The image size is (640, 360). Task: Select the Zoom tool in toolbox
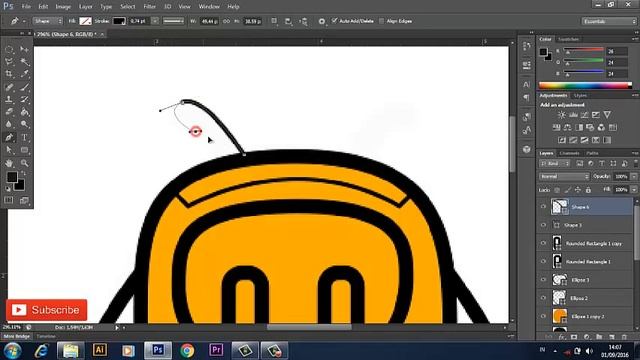[x=24, y=163]
